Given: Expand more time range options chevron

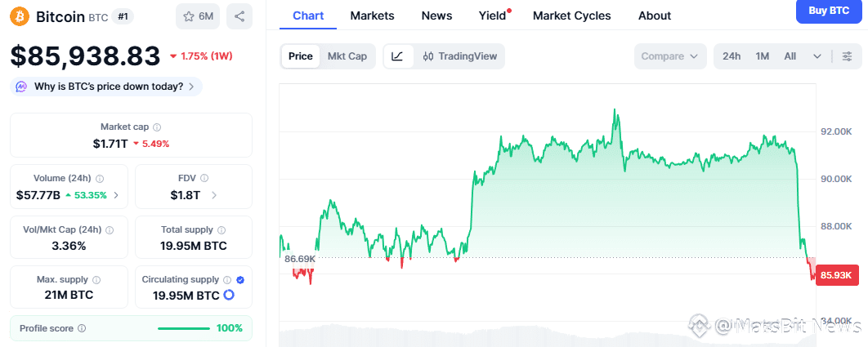Looking at the screenshot, I should pyautogui.click(x=817, y=56).
